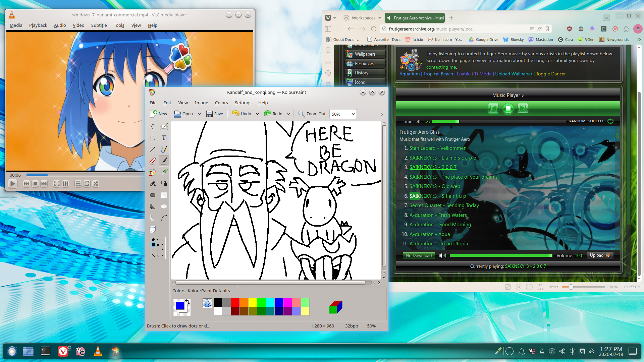
Task: Open the VLC icon in the taskbar
Action: [98, 351]
